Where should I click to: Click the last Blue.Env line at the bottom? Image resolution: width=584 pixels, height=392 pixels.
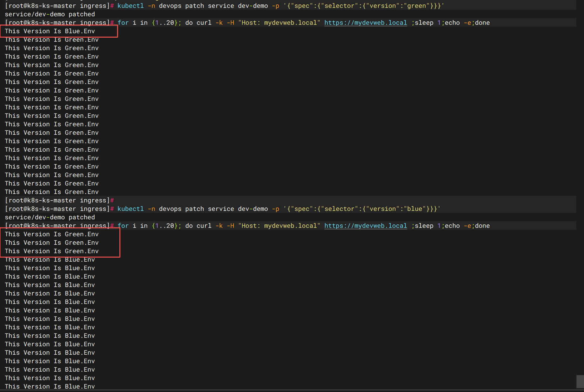click(50, 386)
